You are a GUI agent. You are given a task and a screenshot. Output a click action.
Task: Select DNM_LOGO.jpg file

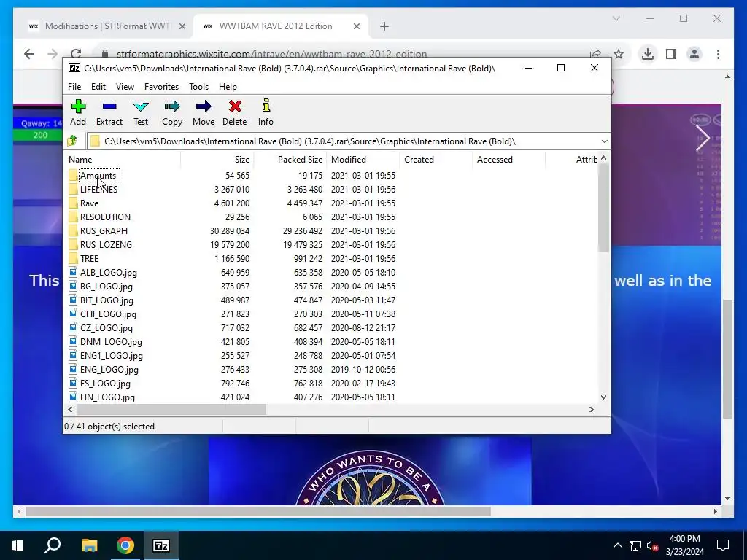pos(111,341)
